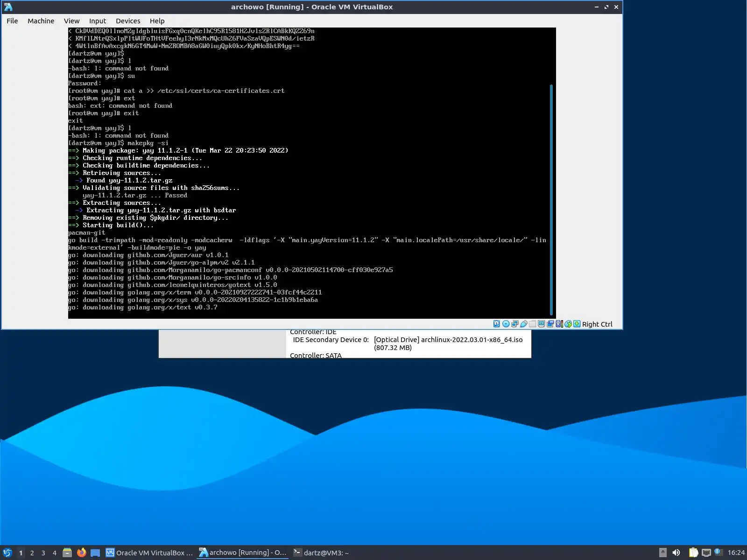Viewport: 747px width, 560px height.
Task: Open the Machine menu
Action: click(41, 21)
